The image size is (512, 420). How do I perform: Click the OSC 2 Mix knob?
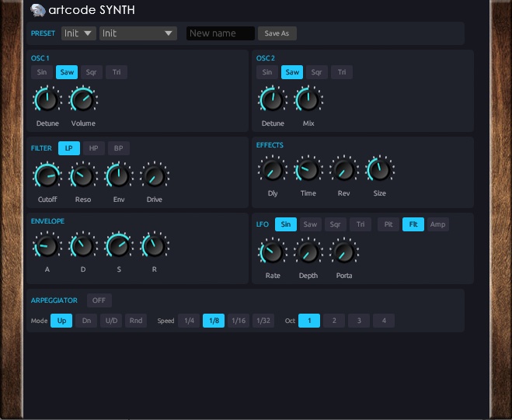click(308, 99)
